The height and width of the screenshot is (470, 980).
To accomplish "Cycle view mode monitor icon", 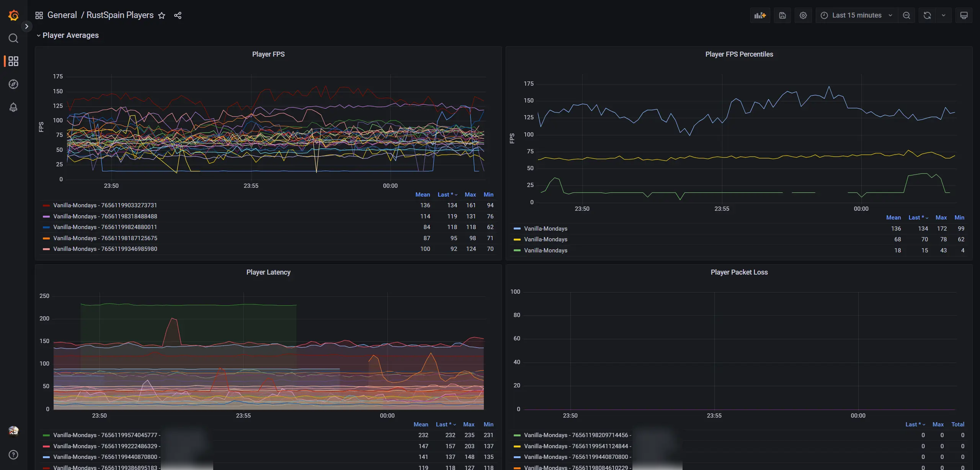I will (964, 15).
